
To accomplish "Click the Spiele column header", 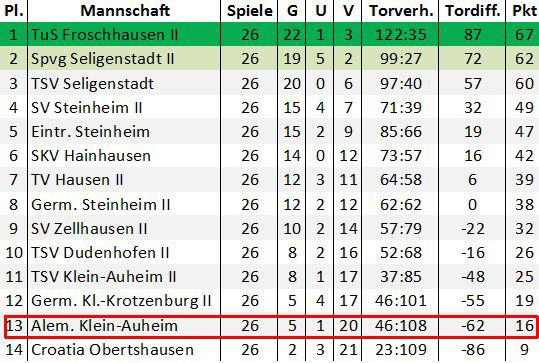I will click(x=250, y=11).
